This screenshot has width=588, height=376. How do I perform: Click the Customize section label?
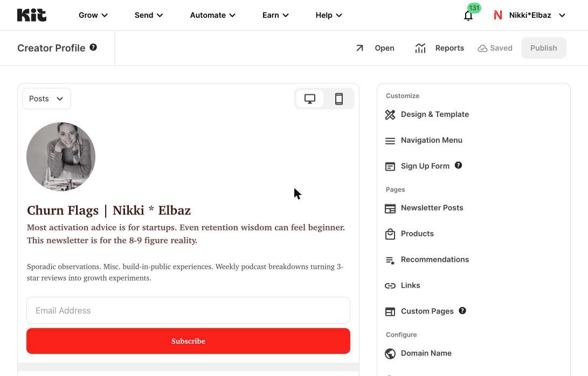point(403,96)
